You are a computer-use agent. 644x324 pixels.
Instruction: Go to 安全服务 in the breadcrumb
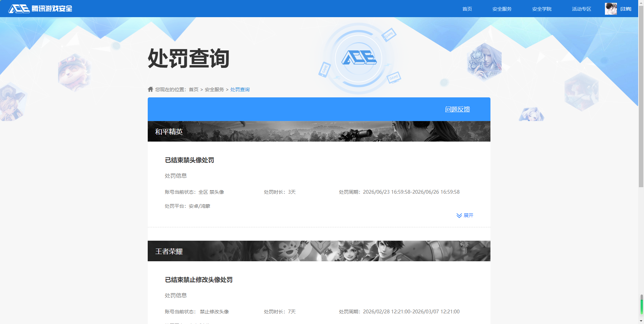[x=214, y=89]
